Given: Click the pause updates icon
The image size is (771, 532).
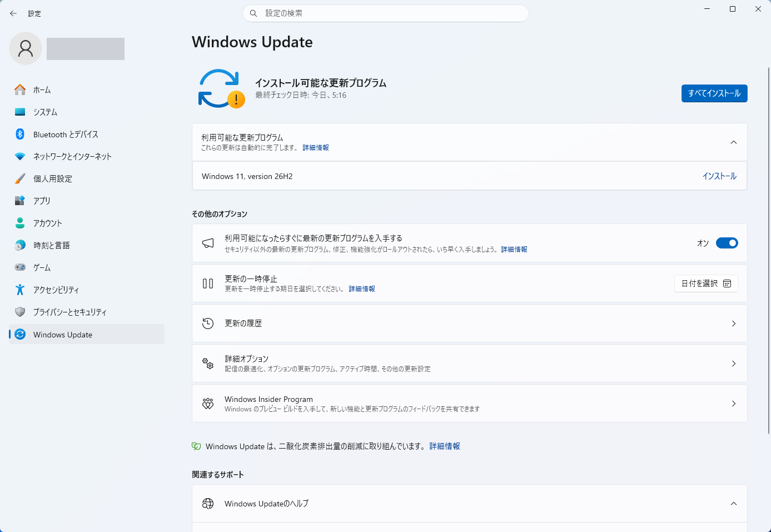Looking at the screenshot, I should point(208,284).
